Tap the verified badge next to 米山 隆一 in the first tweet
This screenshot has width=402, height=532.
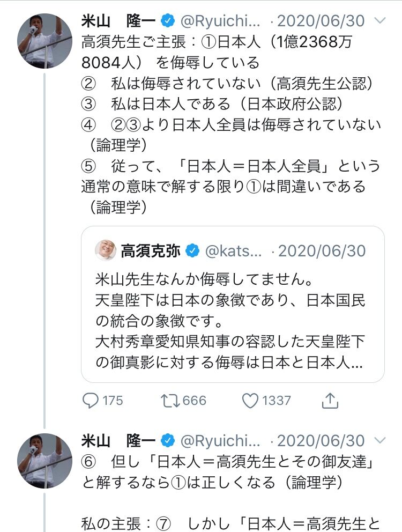[167, 21]
